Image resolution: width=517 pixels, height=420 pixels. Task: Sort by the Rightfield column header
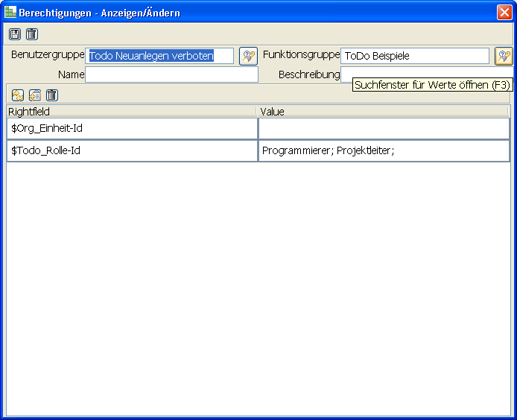pyautogui.click(x=130, y=112)
